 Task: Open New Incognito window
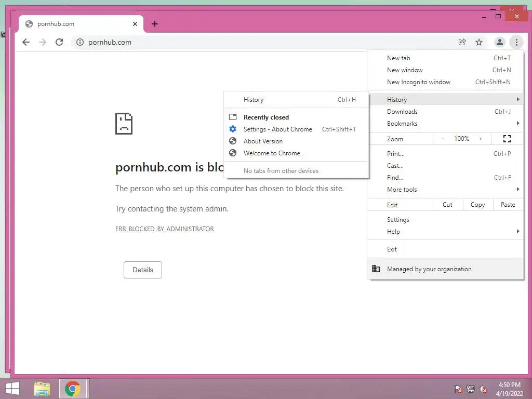coord(445,82)
